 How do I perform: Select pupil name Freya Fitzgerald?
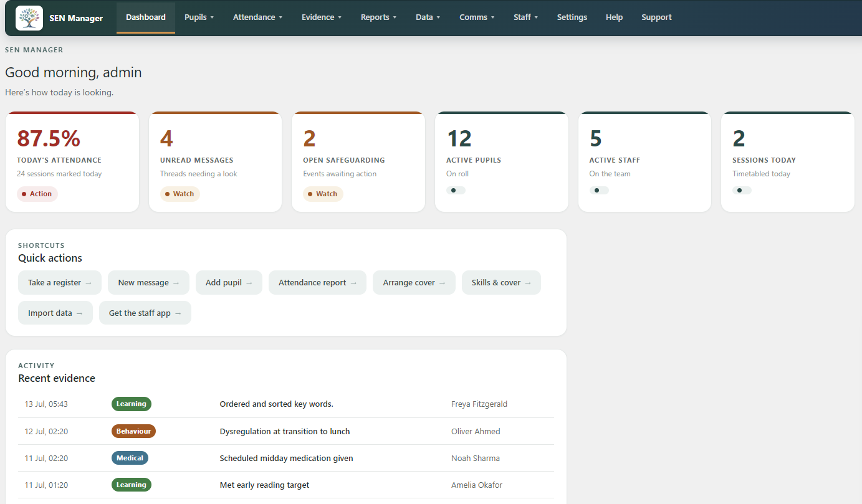479,404
